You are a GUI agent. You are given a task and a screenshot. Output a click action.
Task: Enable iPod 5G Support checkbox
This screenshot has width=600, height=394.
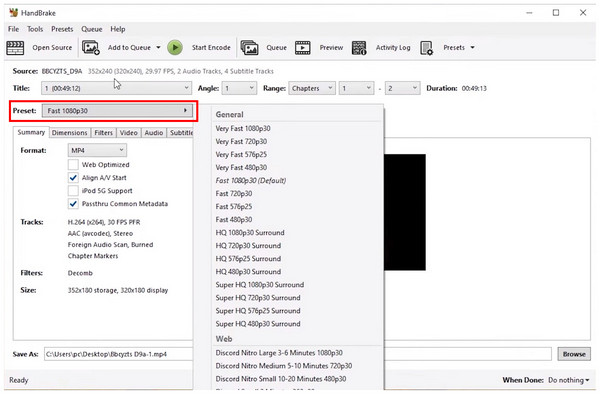(73, 190)
